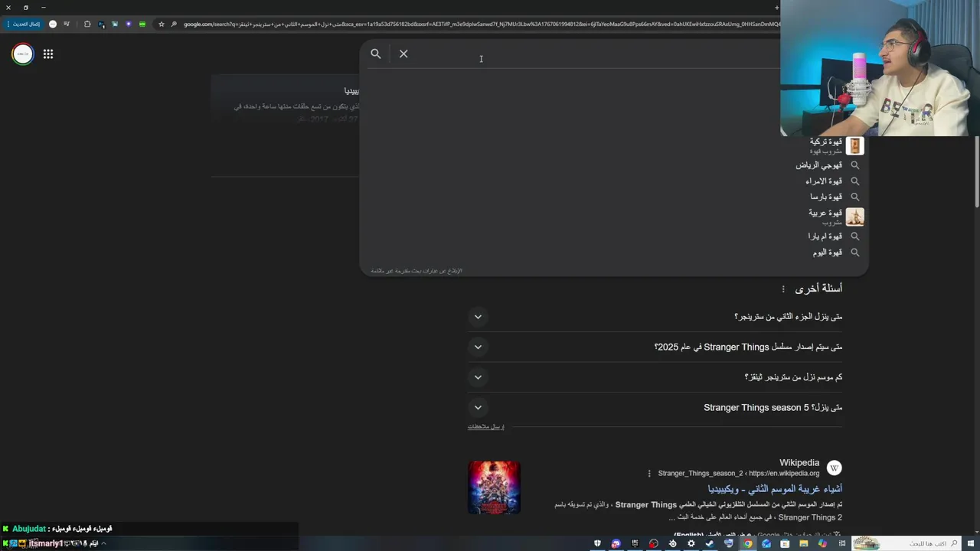Select suggestion قهوجي الرياض
The height and width of the screenshot is (551, 980).
pos(818,165)
